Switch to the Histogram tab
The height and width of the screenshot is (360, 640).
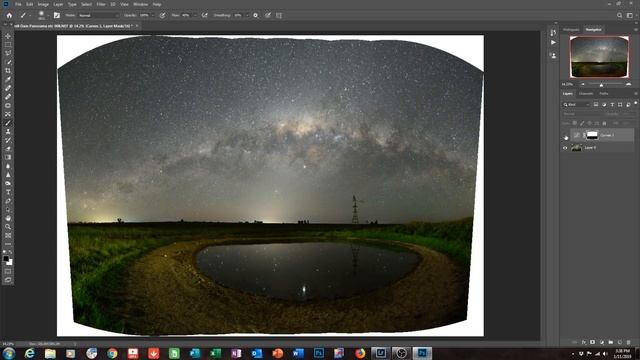[571, 30]
